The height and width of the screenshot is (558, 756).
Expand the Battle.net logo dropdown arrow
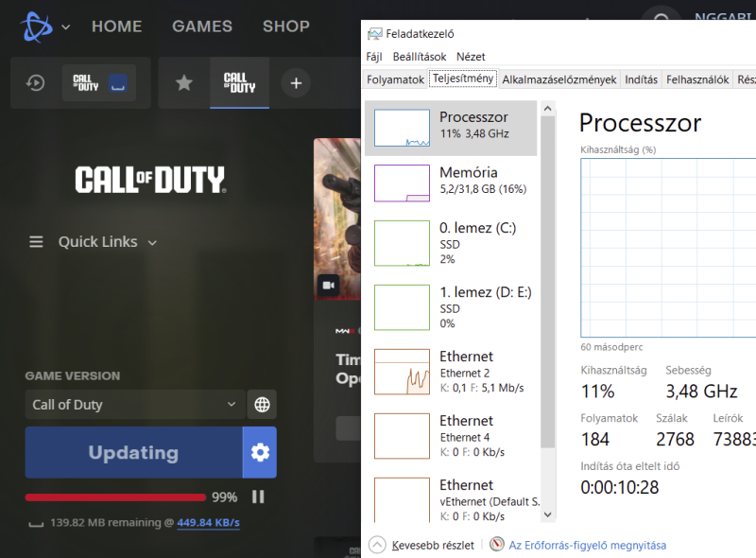[x=66, y=27]
